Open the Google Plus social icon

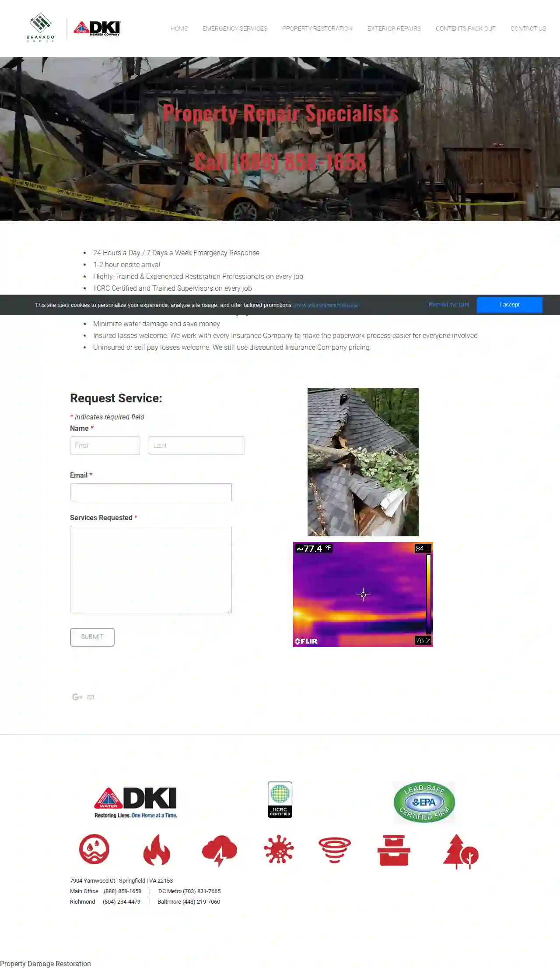(77, 697)
